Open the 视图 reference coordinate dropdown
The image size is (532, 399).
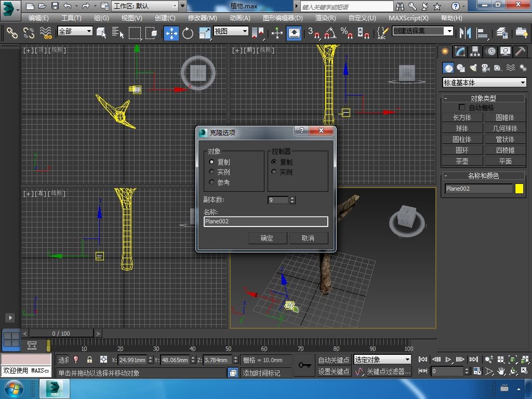231,31
